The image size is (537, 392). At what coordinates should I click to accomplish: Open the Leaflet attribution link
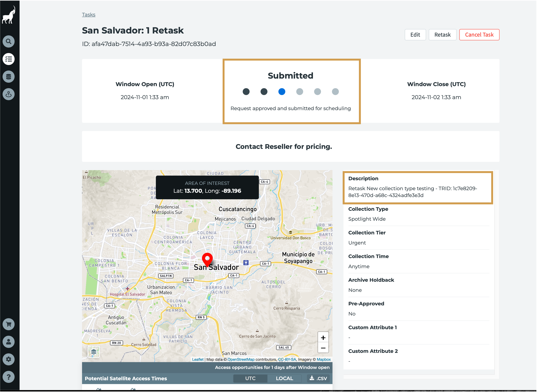(198, 360)
